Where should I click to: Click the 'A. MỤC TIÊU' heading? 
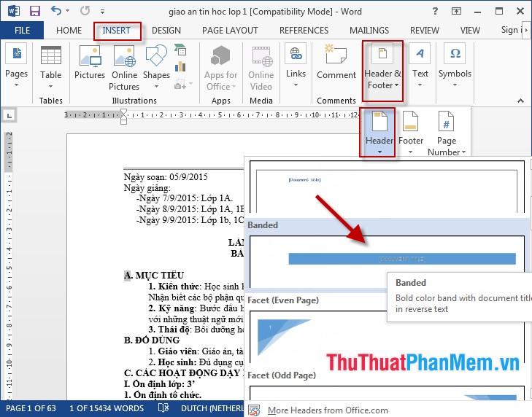coord(154,276)
